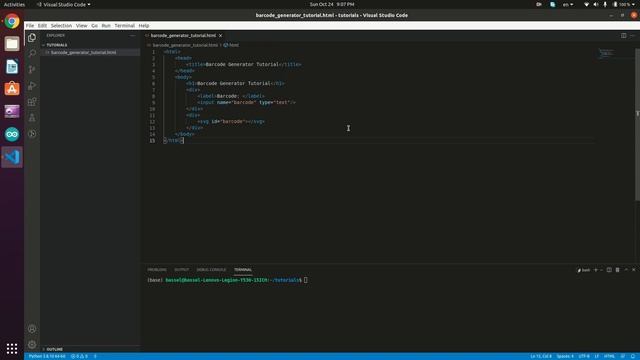Collapse the TUTORIALS folder section
640x360 pixels.
[x=56, y=45]
